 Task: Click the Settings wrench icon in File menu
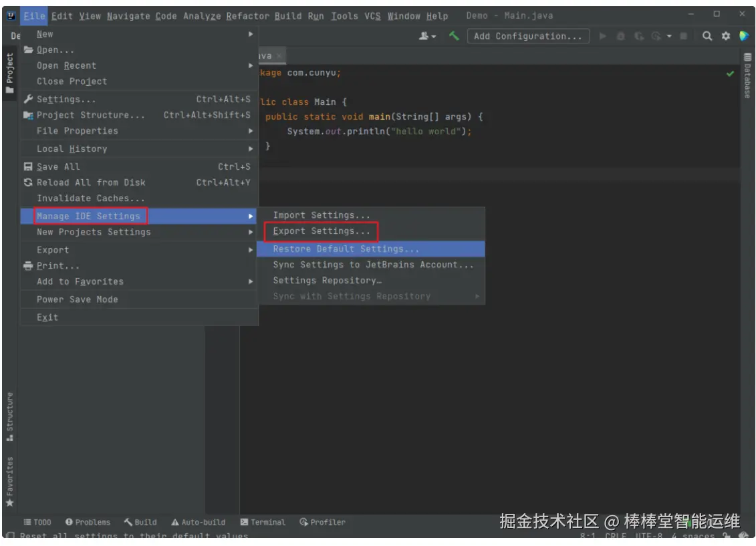point(29,100)
